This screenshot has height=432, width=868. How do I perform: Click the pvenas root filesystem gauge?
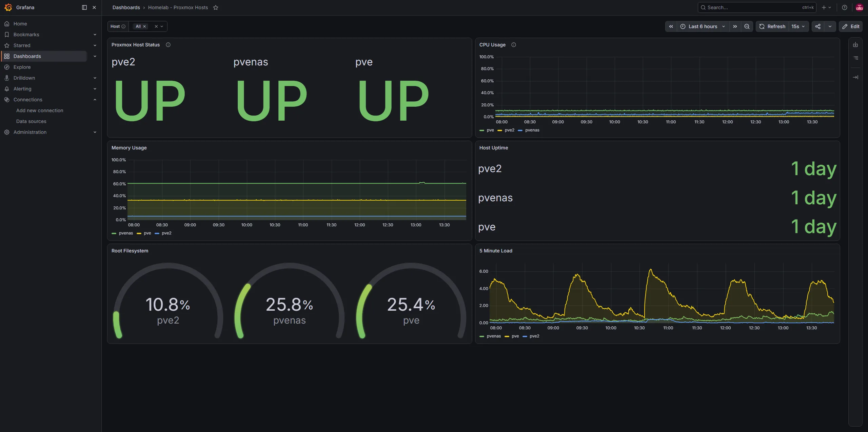click(x=290, y=301)
